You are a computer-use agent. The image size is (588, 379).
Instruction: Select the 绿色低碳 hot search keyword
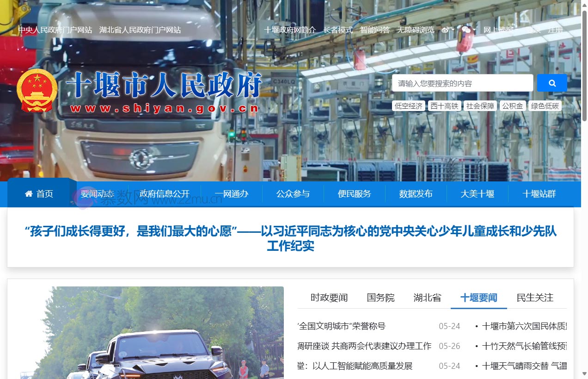545,106
